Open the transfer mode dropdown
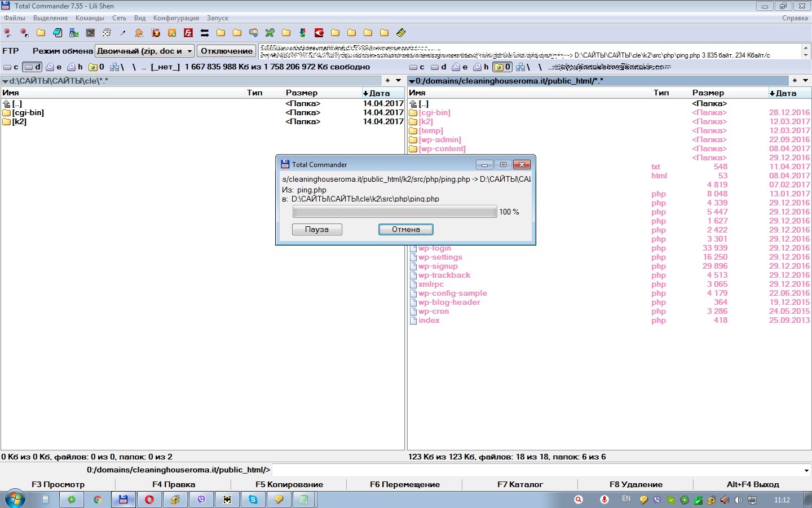812x508 pixels. pos(144,51)
